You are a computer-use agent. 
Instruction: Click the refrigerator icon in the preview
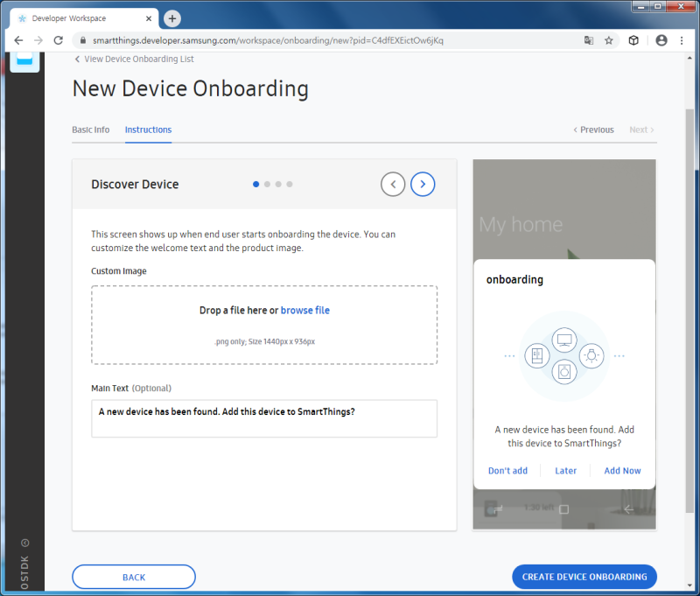click(537, 355)
